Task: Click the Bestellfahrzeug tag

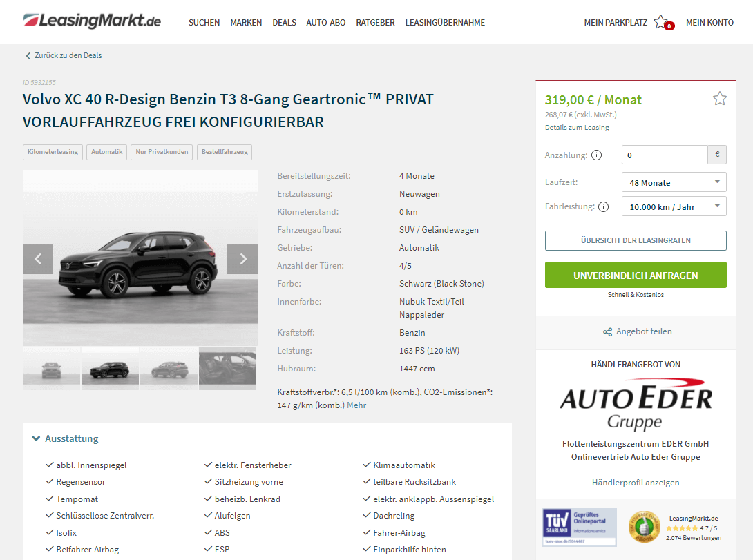Action: pyautogui.click(x=225, y=152)
